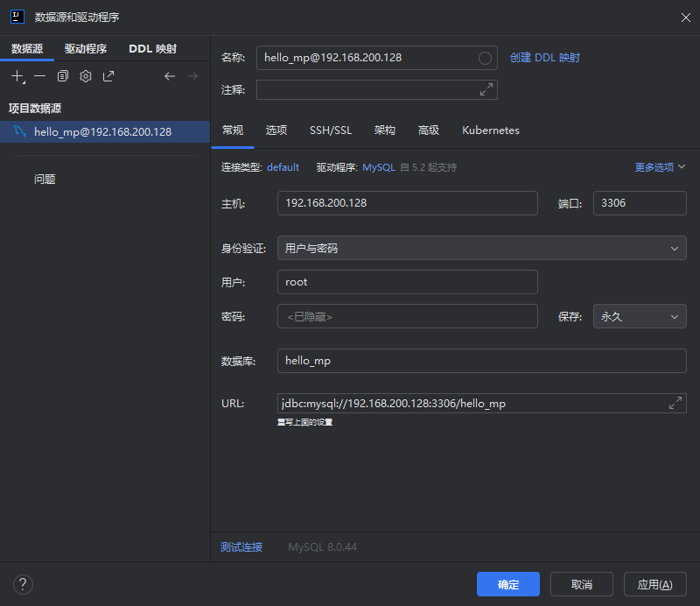The width and height of the screenshot is (700, 606).
Task: Click the color circle in name field
Action: click(x=485, y=58)
